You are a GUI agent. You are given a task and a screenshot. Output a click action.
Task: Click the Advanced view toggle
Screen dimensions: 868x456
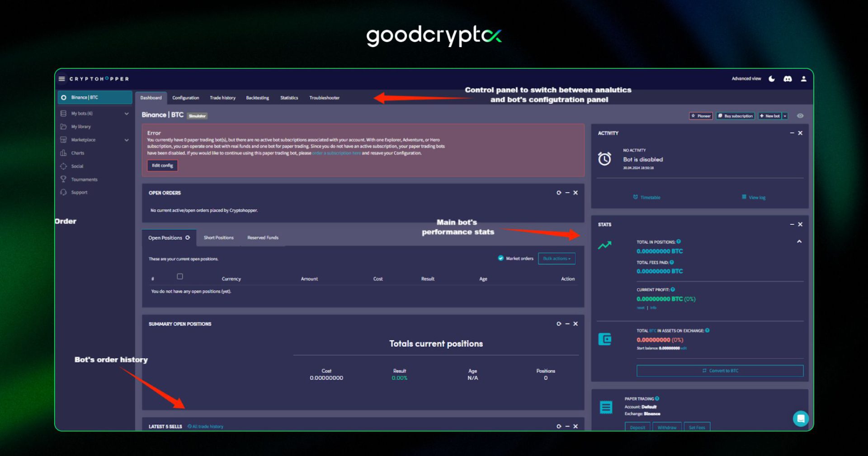746,79
